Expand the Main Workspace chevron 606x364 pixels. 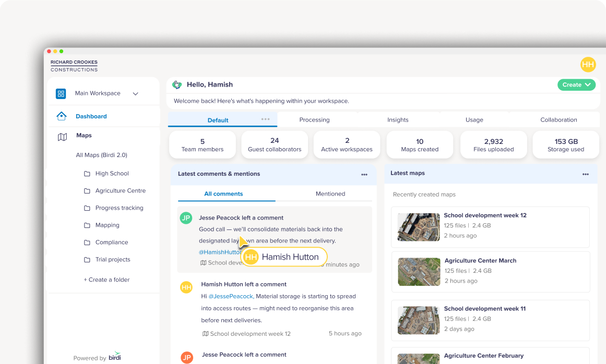pyautogui.click(x=136, y=94)
